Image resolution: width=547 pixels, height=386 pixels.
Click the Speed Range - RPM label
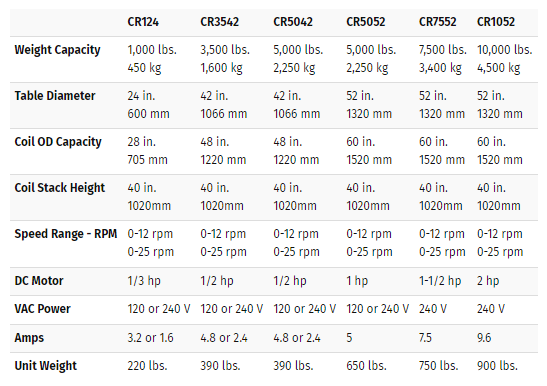[x=66, y=234]
